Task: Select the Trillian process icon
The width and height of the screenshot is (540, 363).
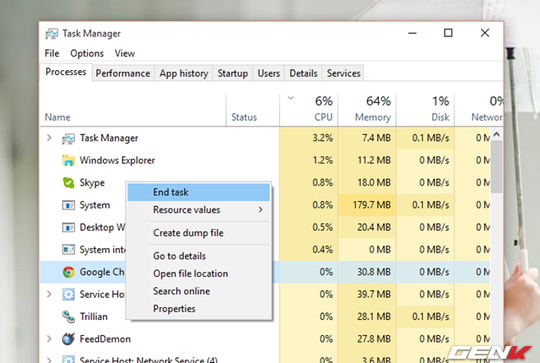Action: (68, 317)
